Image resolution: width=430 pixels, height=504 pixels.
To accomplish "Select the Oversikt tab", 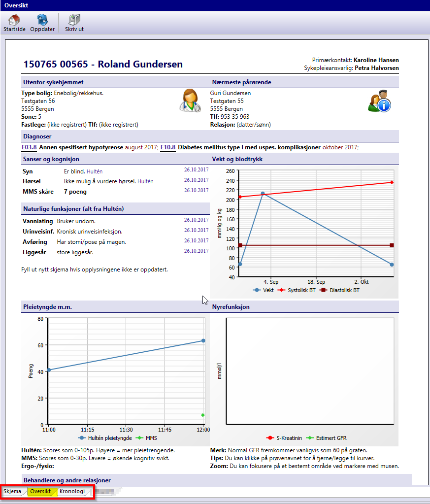I will click(40, 491).
